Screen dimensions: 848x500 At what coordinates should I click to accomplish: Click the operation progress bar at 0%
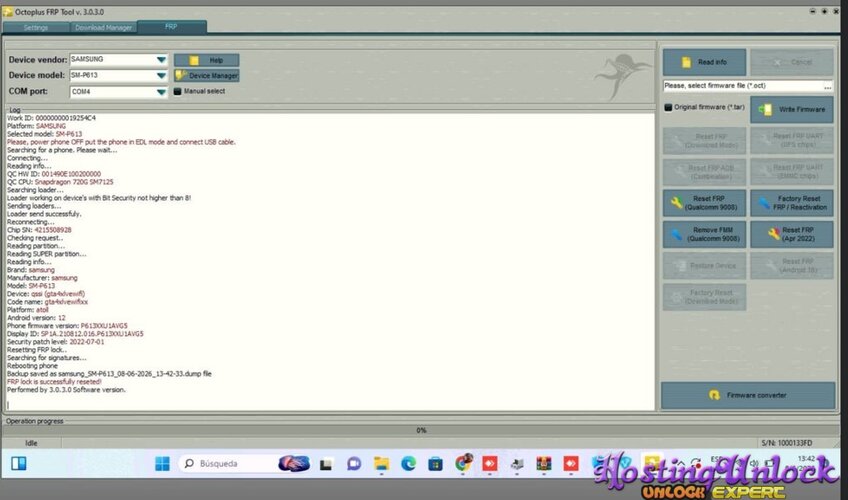tap(421, 430)
